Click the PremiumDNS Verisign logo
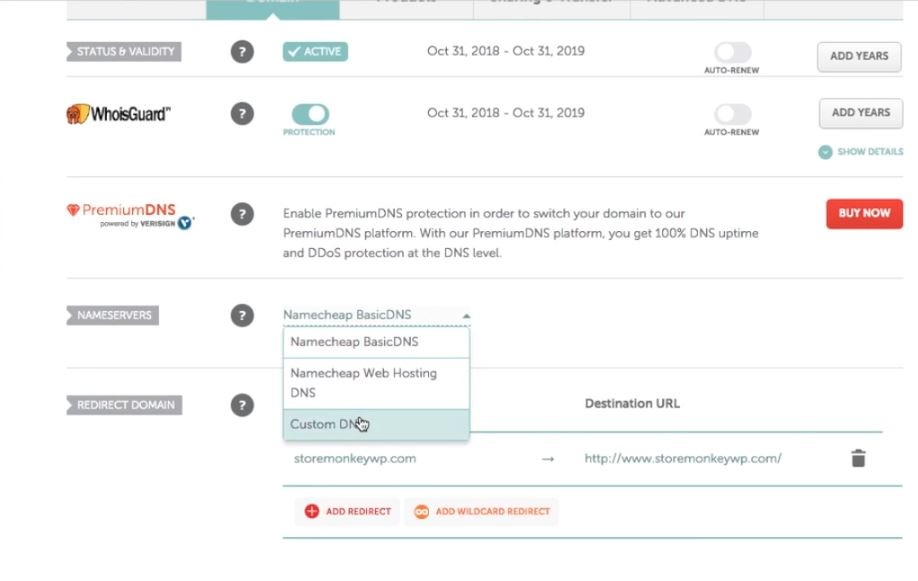The height and width of the screenshot is (581, 918). pyautogui.click(x=130, y=216)
